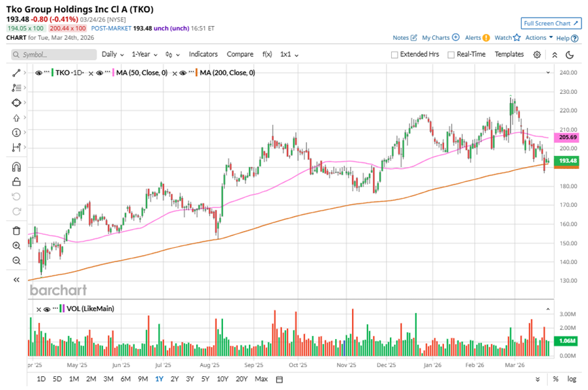The width and height of the screenshot is (588, 390).
Task: Select the 6M range tab
Action: [x=125, y=379]
